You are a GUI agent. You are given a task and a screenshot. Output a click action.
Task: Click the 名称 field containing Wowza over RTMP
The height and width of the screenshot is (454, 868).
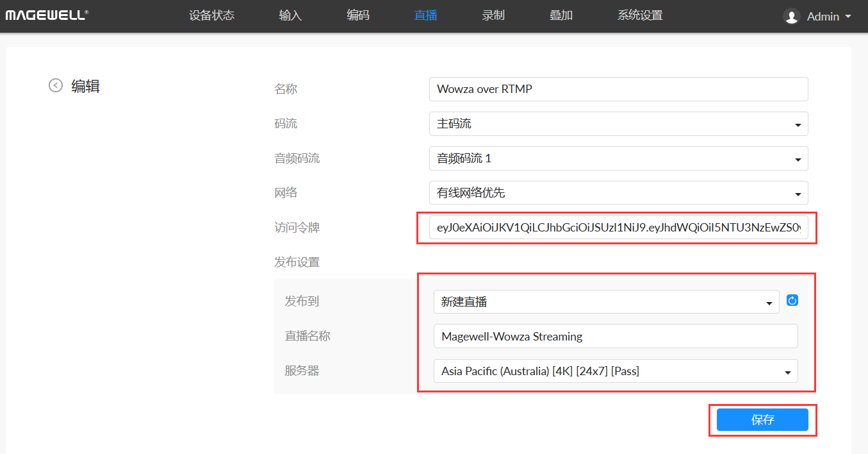[618, 89]
